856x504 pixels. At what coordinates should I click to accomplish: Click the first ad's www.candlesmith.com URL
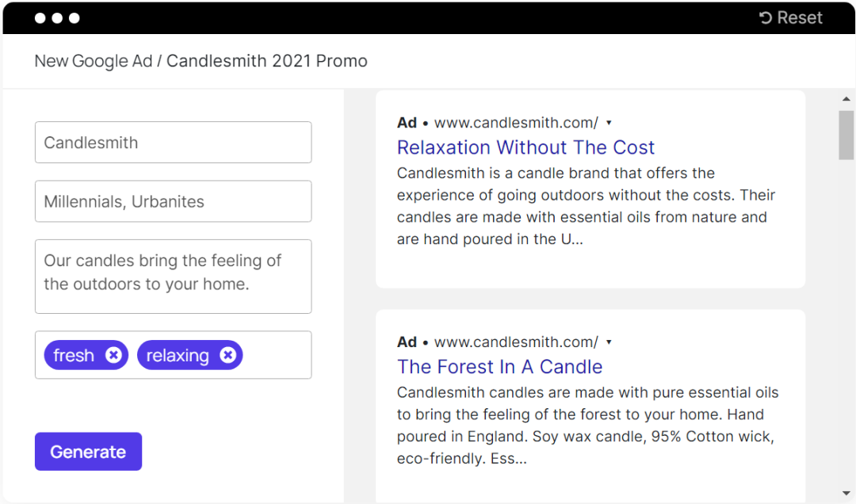tap(516, 123)
